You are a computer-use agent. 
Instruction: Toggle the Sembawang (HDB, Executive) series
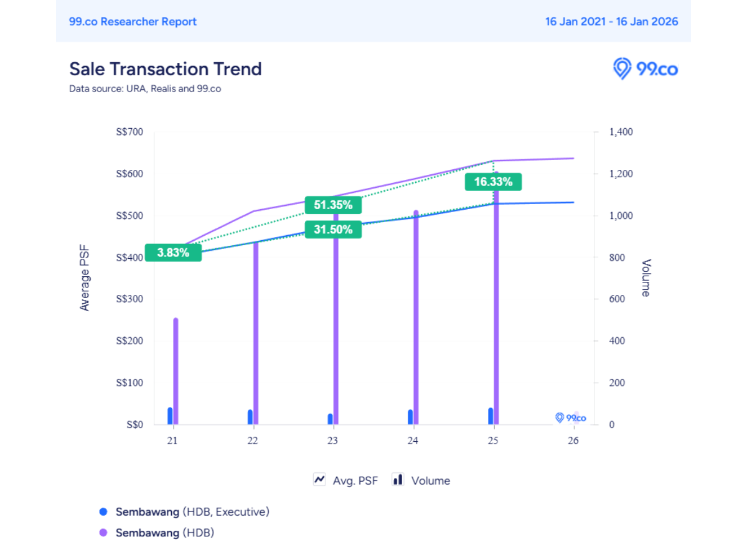(x=192, y=511)
